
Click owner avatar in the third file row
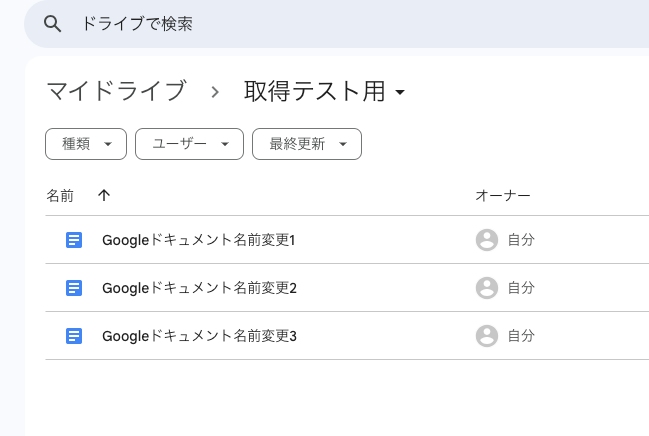[487, 336]
